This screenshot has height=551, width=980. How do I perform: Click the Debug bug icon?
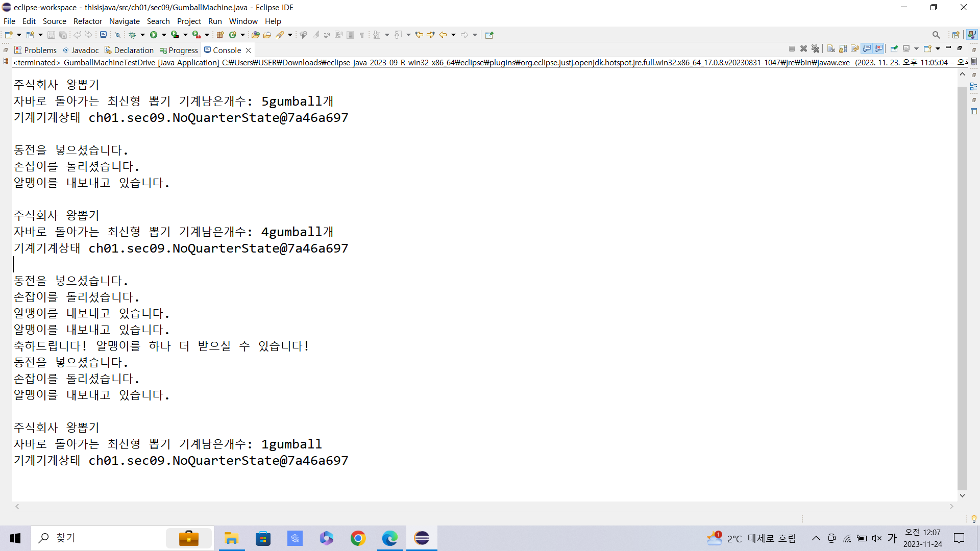pyautogui.click(x=132, y=35)
